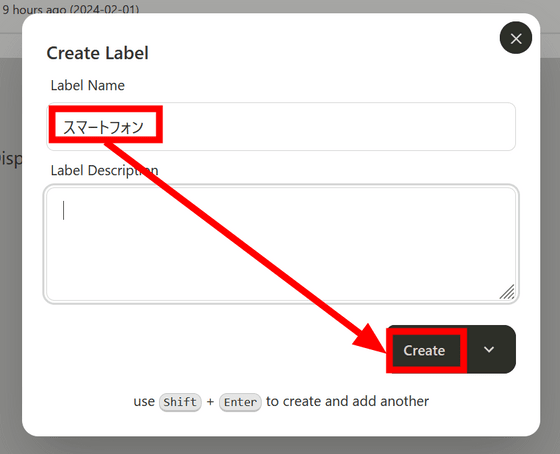Click inside the Label Description textarea
The width and height of the screenshot is (560, 454).
click(281, 244)
